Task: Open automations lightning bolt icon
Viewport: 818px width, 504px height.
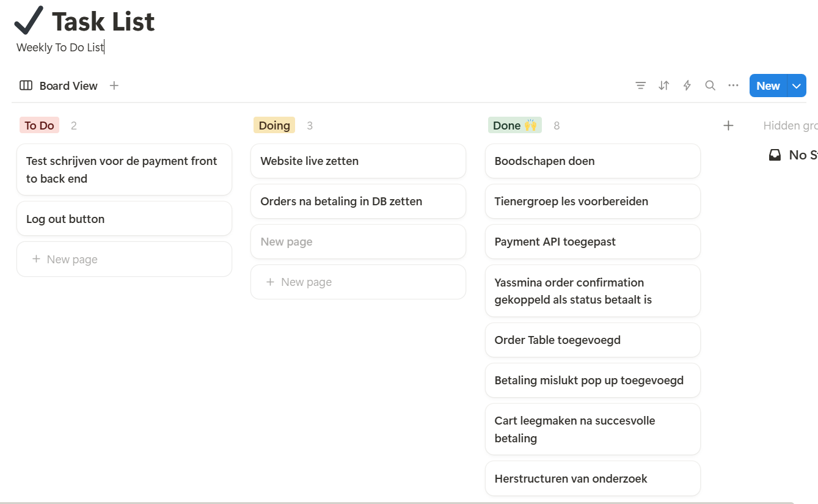Action: tap(687, 86)
